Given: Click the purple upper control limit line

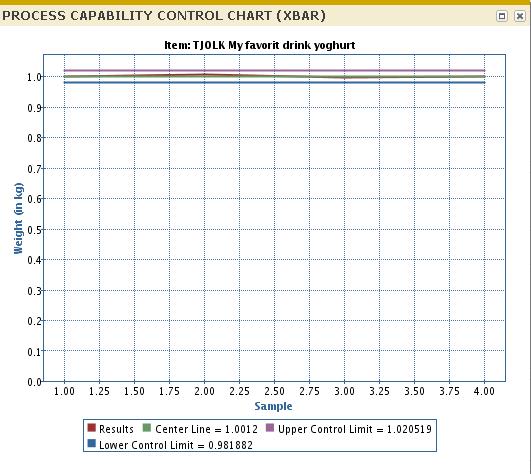Looking at the screenshot, I should 274,71.
